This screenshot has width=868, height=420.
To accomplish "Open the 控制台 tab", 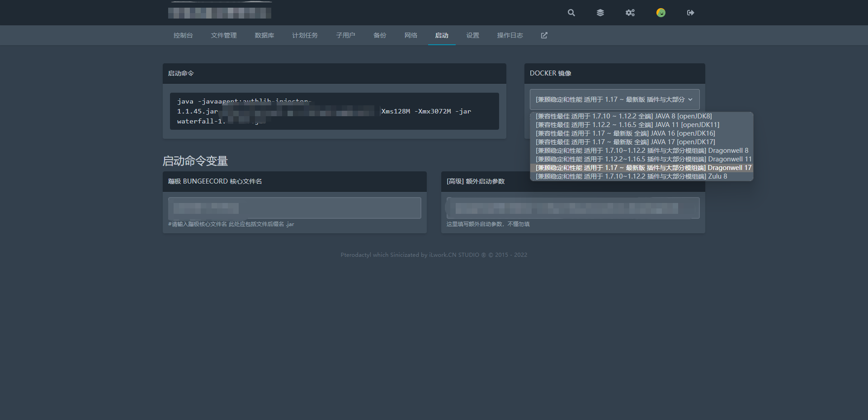I will [x=183, y=35].
